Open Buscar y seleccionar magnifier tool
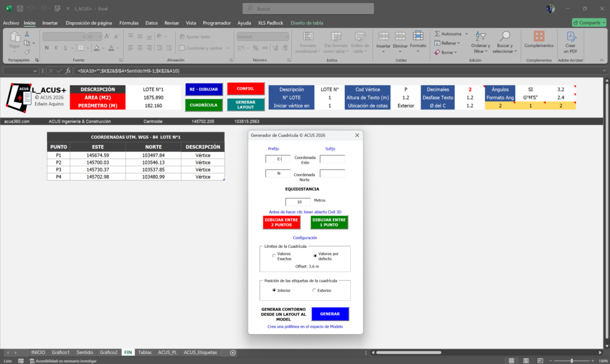610x364 pixels. click(x=505, y=37)
